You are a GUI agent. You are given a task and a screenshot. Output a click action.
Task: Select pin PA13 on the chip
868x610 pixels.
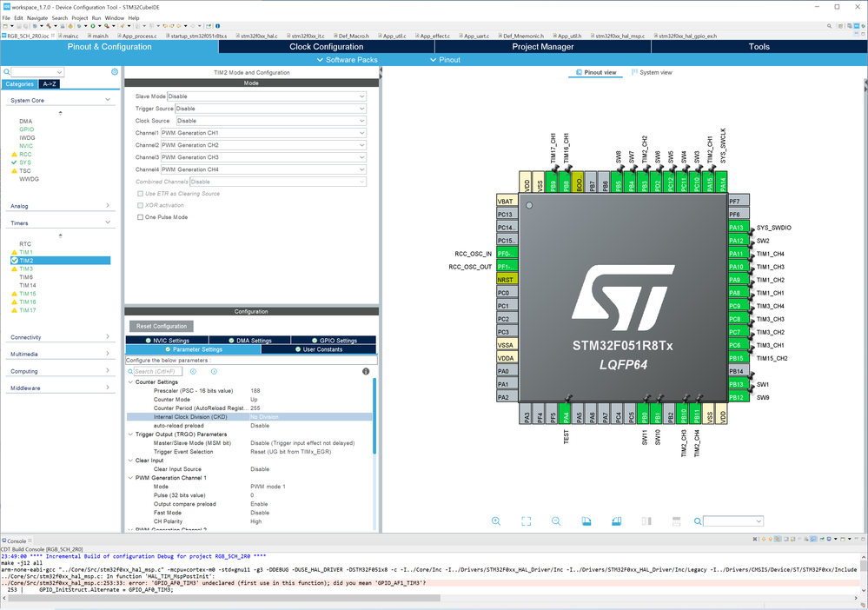pos(739,228)
